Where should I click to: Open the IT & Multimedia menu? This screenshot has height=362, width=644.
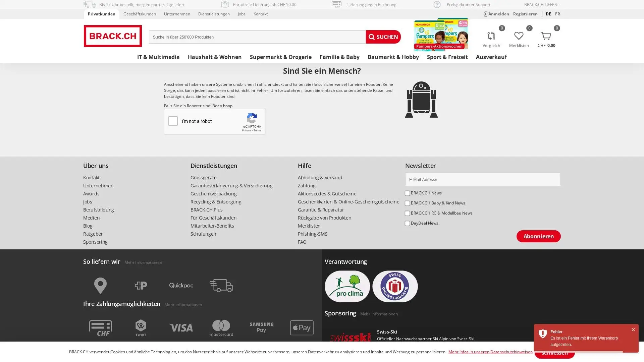(158, 57)
